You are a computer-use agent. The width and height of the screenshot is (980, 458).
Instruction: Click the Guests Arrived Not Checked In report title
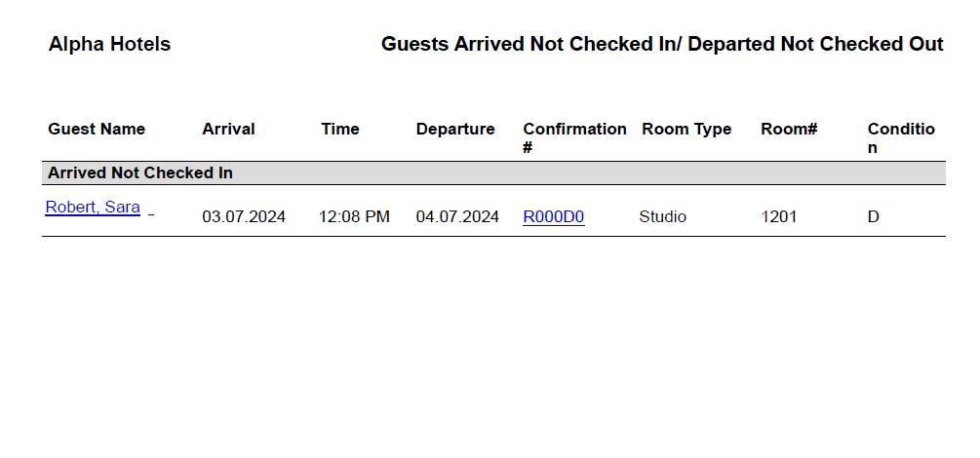coord(662,45)
